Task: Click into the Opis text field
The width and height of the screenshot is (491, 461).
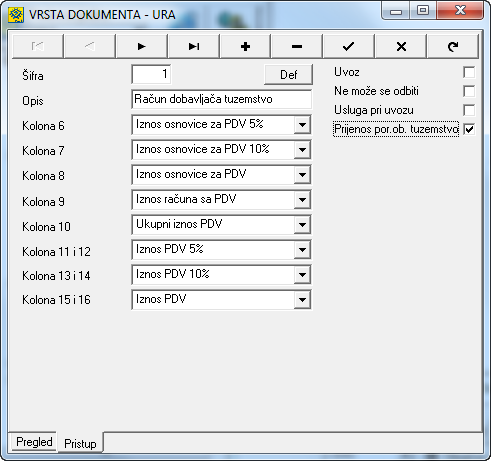Action: 222,99
